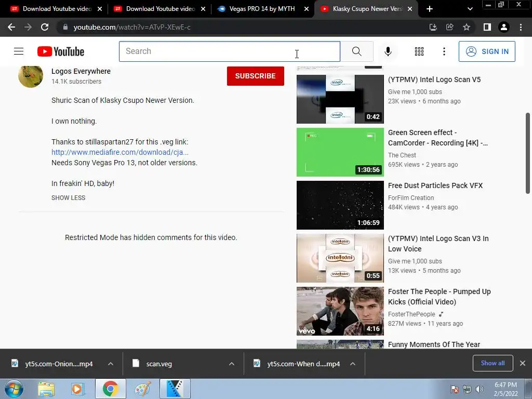Open network status tray icon

tap(467, 389)
